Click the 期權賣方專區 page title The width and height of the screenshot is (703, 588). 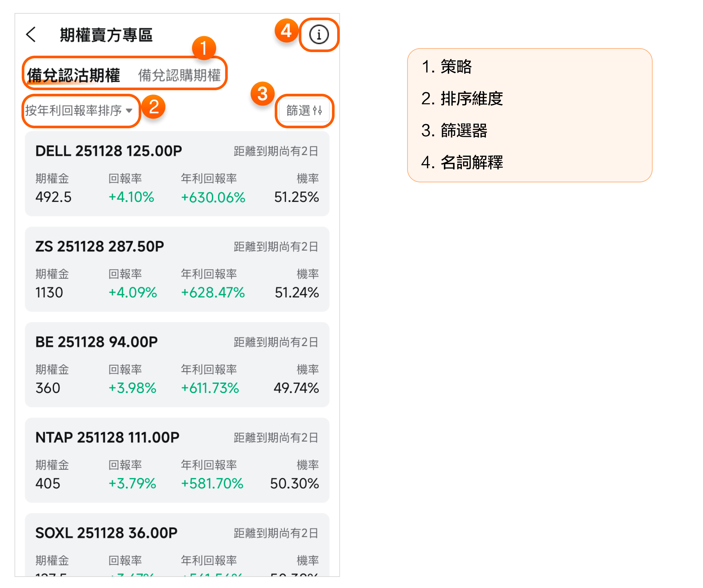click(x=106, y=35)
